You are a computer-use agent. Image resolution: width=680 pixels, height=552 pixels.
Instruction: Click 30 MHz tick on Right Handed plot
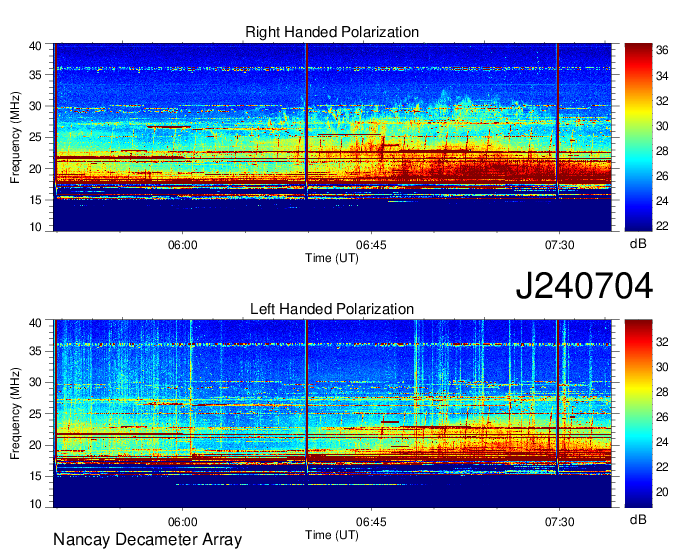36,106
